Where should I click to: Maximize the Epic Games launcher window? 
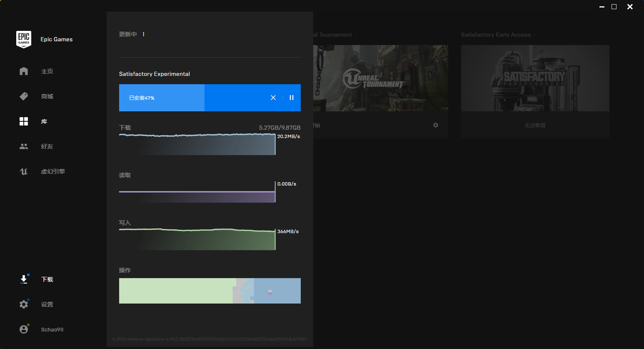coord(614,7)
